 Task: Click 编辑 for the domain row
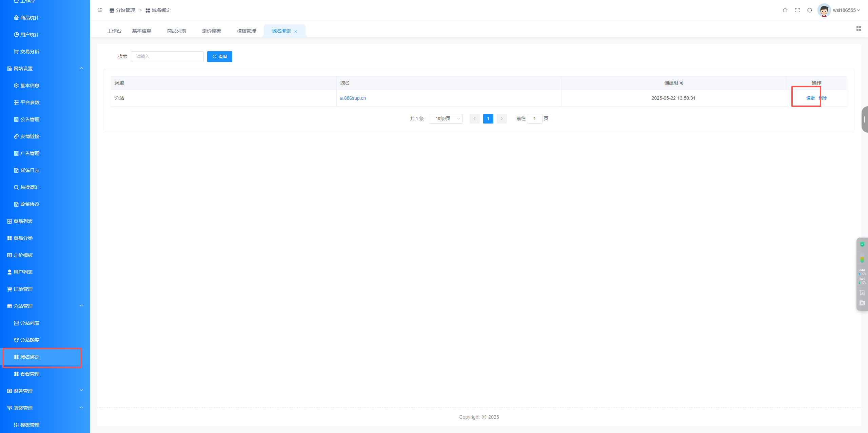(x=810, y=98)
